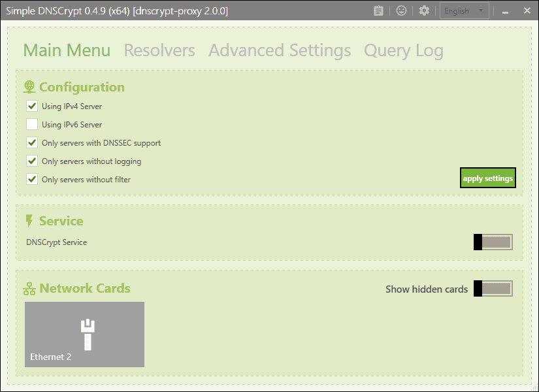
Task: Switch to the Resolvers tab
Action: 159,50
